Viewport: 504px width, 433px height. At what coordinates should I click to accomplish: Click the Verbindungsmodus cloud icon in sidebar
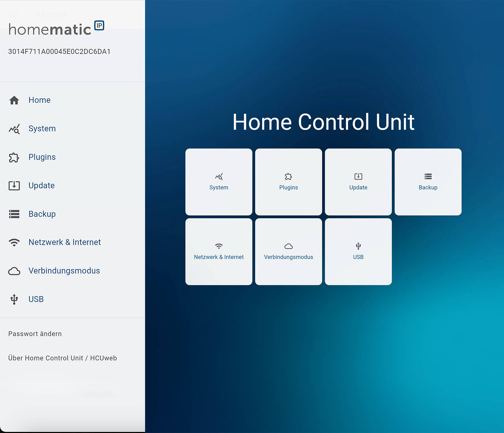point(14,271)
